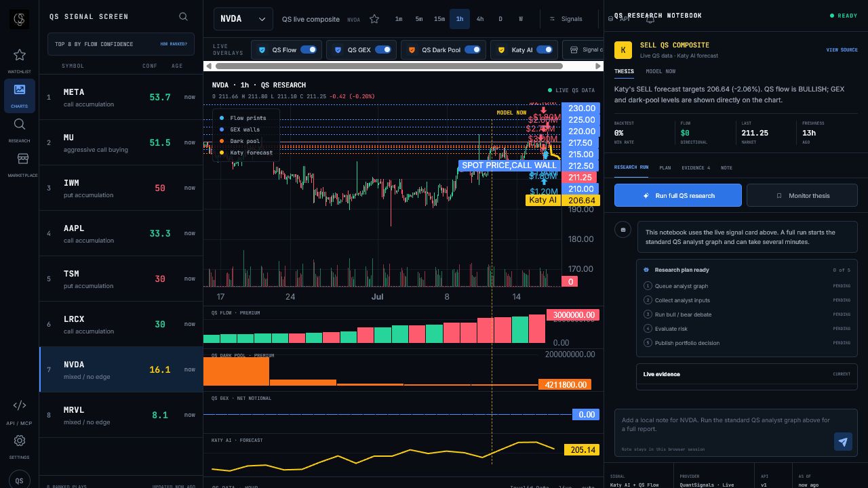Click the Monitor thesis button
The height and width of the screenshot is (488, 868).
802,195
